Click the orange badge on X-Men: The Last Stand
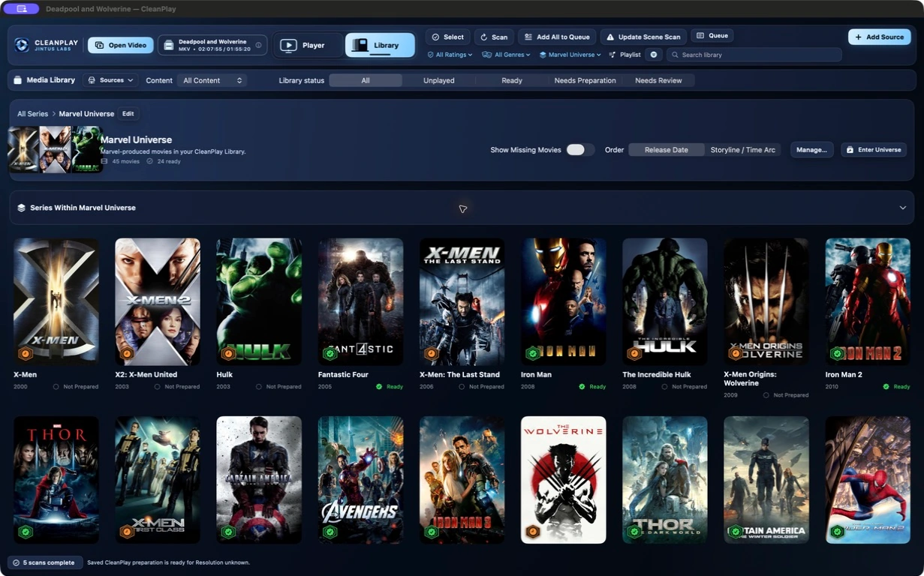Screen dimensions: 924x576 click(431, 353)
